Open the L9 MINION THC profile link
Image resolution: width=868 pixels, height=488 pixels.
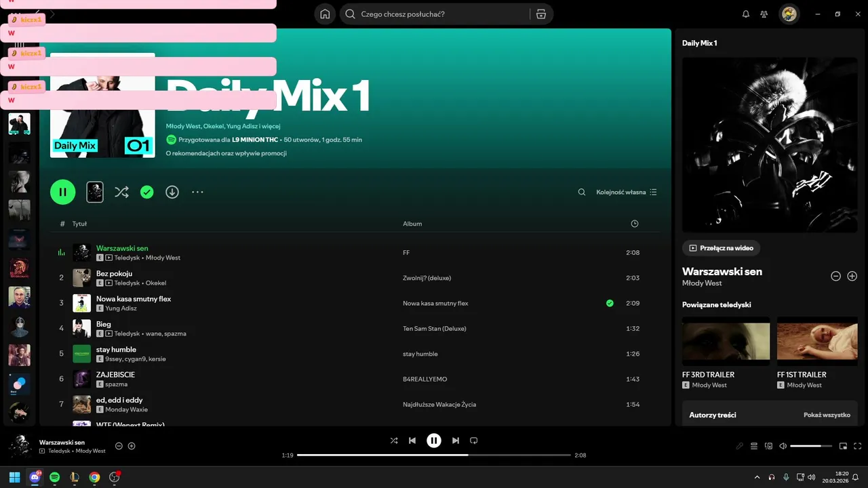[256, 140]
